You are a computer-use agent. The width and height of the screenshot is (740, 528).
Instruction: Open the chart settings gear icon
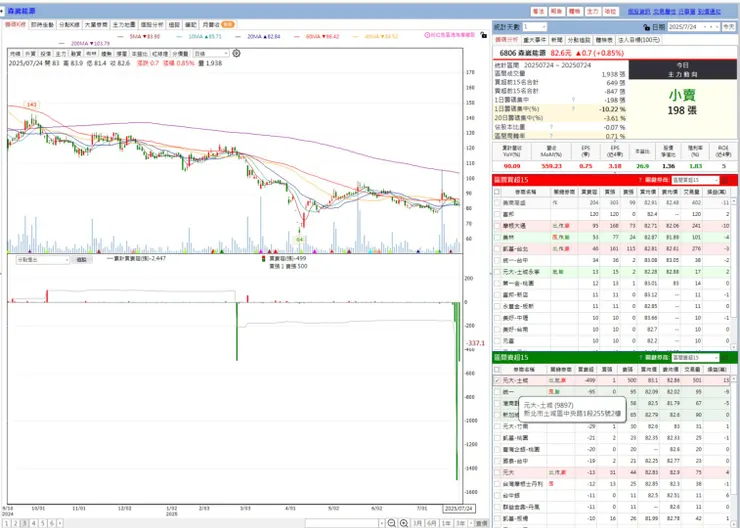coord(236,54)
